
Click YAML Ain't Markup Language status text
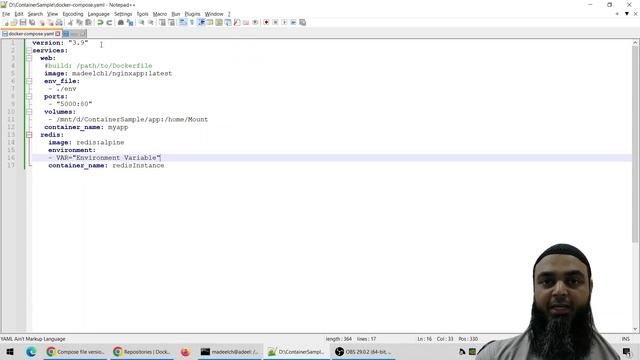(x=33, y=339)
